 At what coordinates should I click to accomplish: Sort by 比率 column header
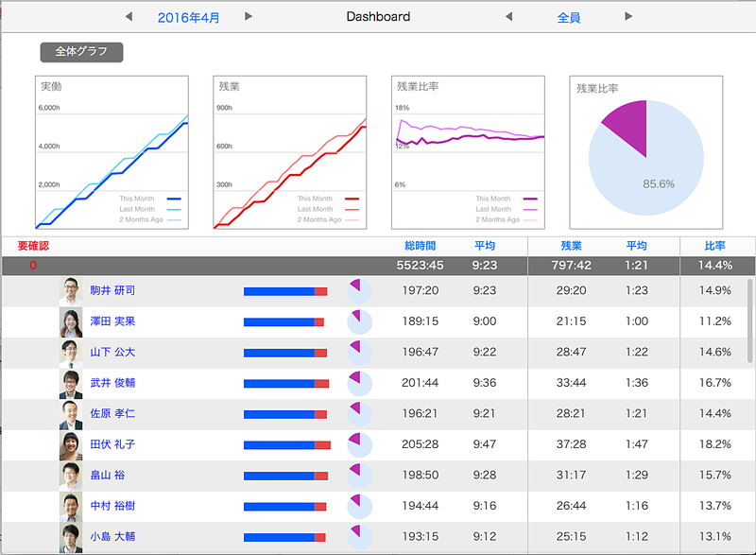714,246
